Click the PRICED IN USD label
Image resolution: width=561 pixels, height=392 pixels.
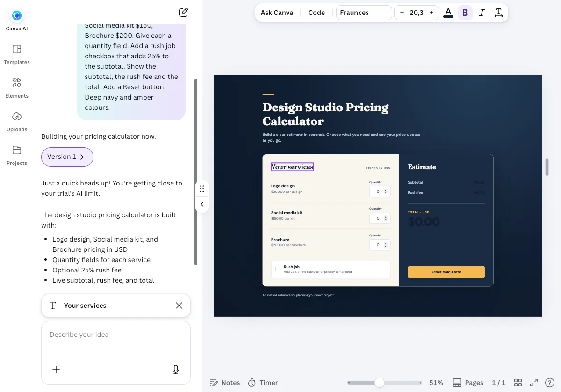(x=378, y=168)
